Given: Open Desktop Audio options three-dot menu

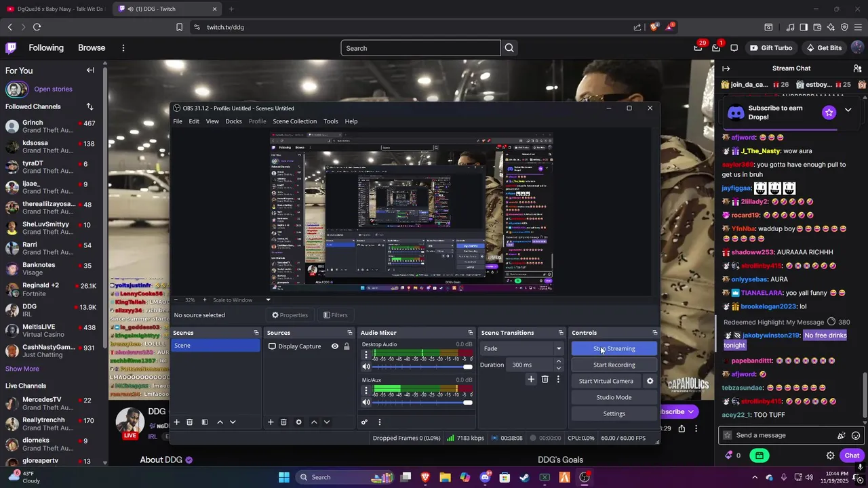Looking at the screenshot, I should 366,354.
